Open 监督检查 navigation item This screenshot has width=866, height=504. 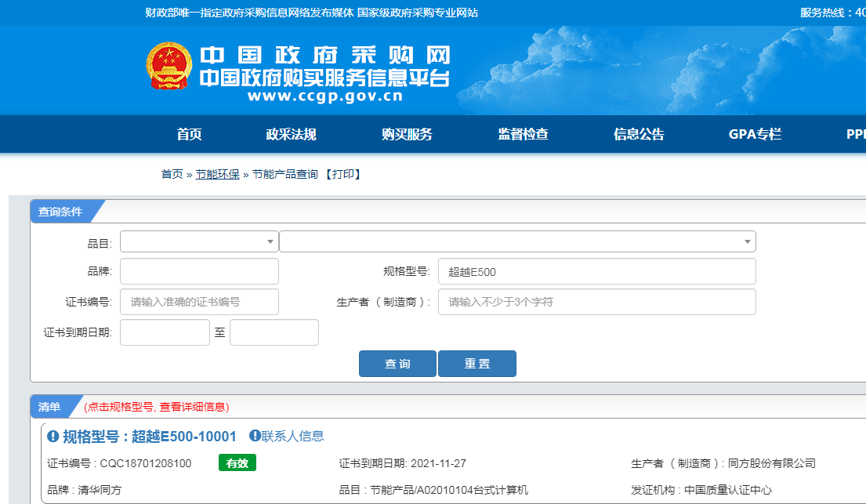(523, 134)
